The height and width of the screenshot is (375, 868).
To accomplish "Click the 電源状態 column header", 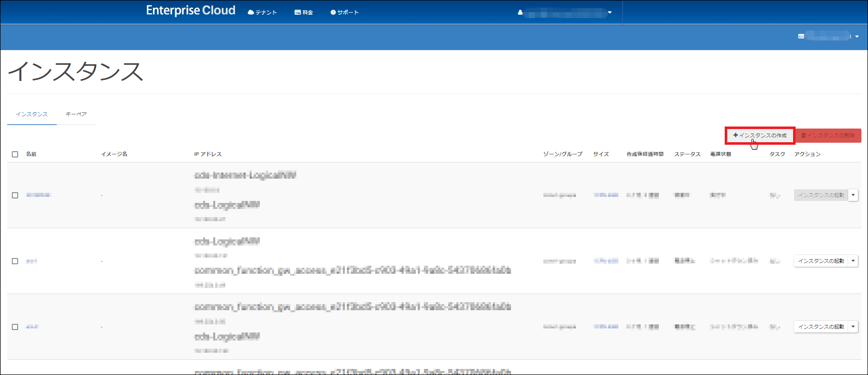I will (721, 154).
